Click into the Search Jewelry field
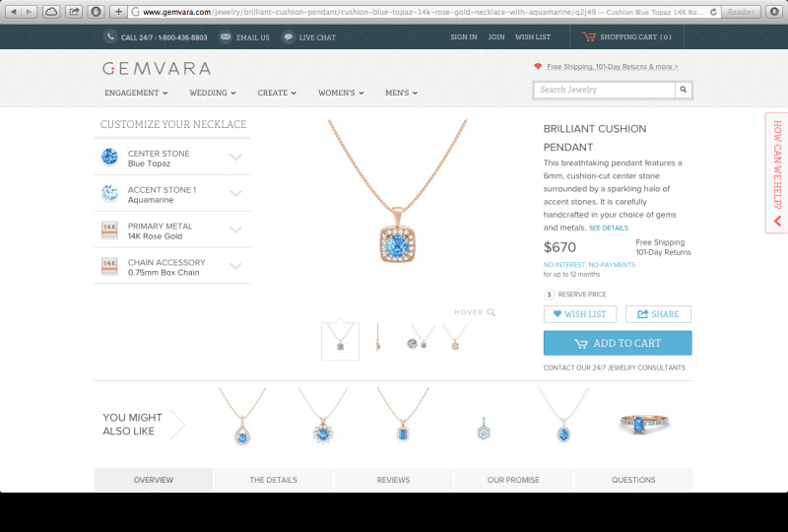788x532 pixels. [x=605, y=90]
